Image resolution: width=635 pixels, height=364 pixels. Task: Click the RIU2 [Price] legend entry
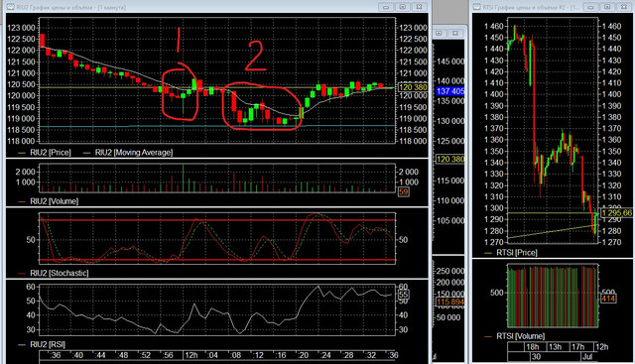pos(45,153)
